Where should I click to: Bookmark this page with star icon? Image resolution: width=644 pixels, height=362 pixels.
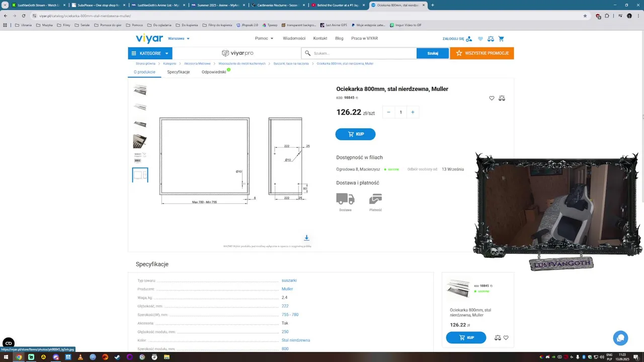[585, 16]
